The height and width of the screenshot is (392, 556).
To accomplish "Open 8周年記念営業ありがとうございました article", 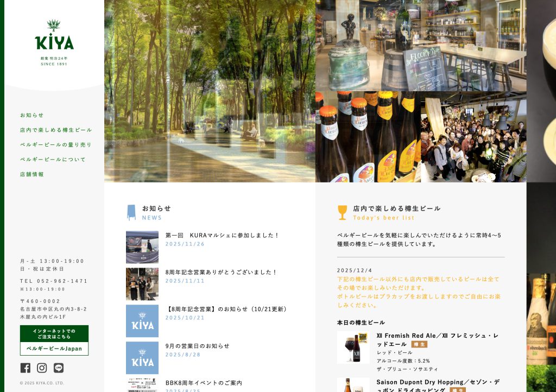I will pos(221,272).
